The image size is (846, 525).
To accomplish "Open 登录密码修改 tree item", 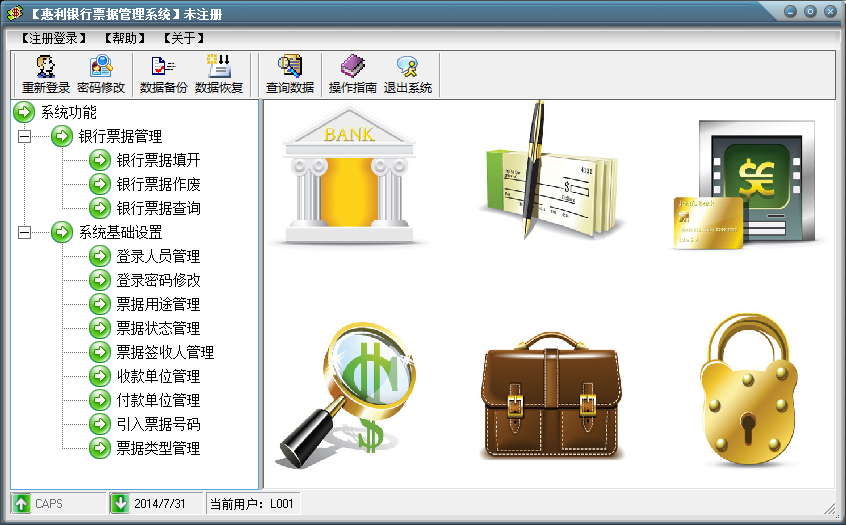I will coord(159,279).
